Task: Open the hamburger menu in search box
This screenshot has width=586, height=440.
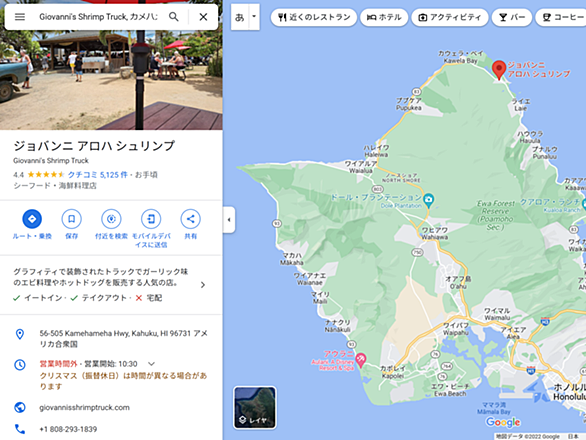Action: [20, 17]
